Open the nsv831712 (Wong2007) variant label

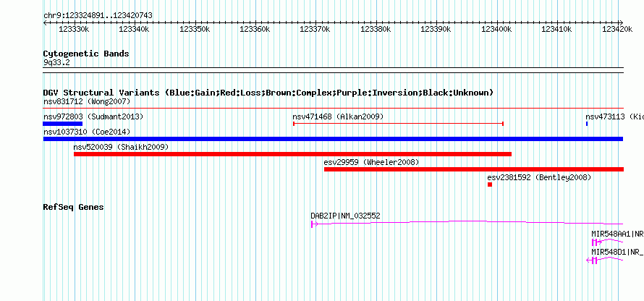[87, 101]
